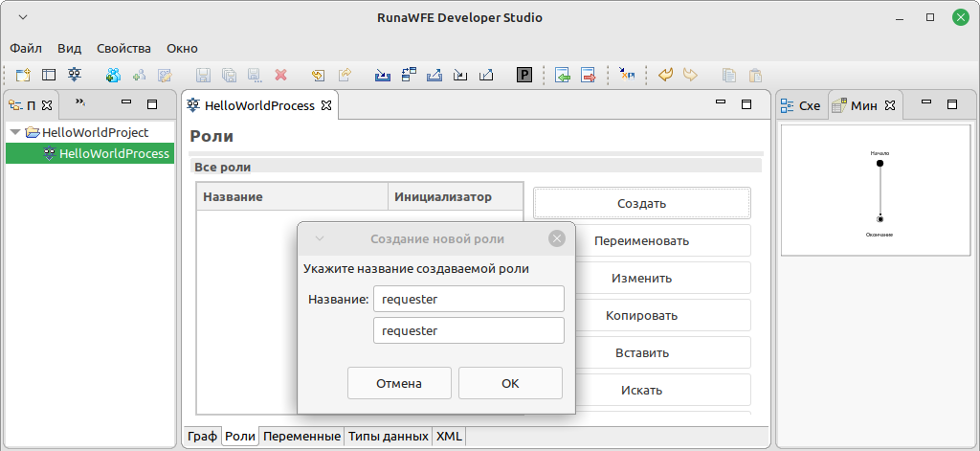Screen dimensions: 980x451
Task: Click the yellow undo arrow icon
Action: (665, 75)
